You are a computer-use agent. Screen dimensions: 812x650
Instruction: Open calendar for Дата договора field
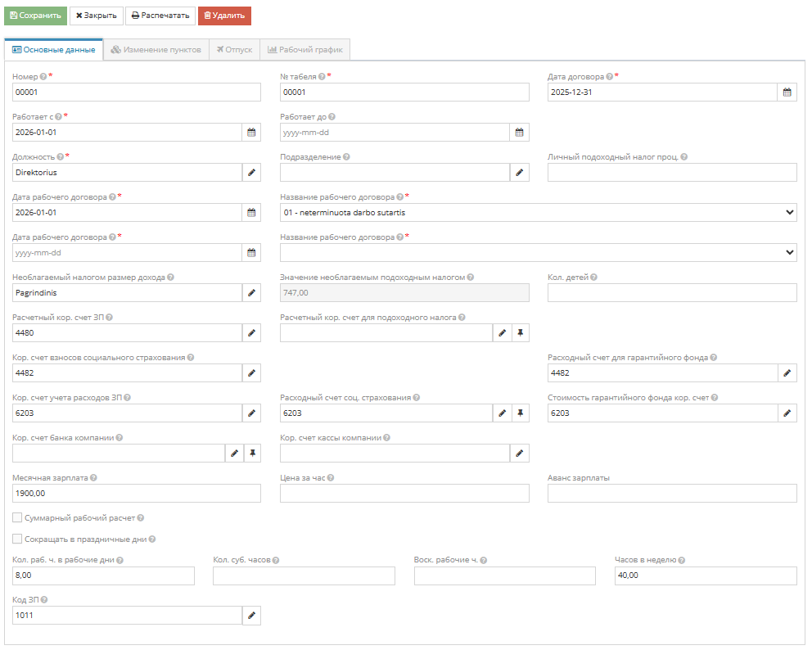pos(787,93)
